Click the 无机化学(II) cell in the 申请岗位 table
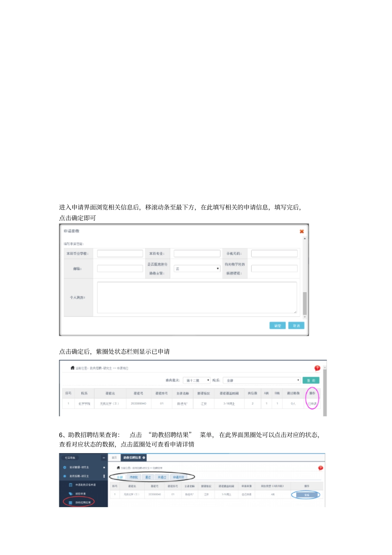The height and width of the screenshot is (555, 392). coord(109,404)
